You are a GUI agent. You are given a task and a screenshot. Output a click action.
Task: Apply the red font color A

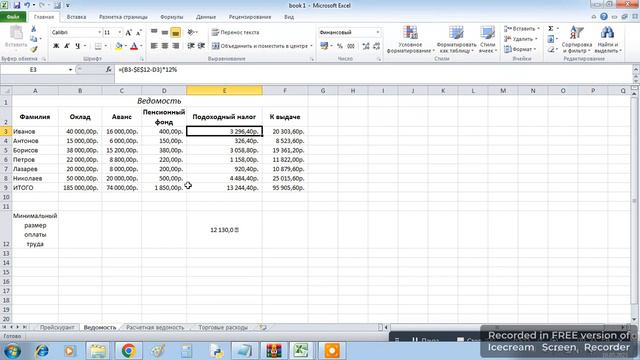(x=134, y=46)
